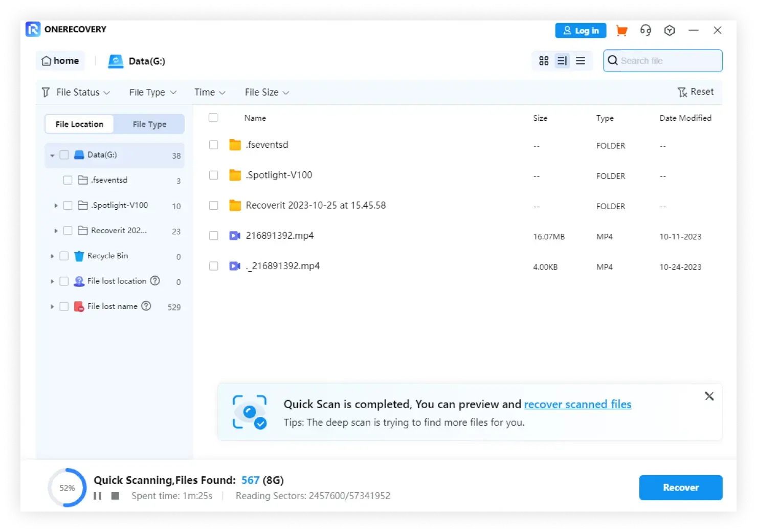Screen dimensions: 757x532
Task: Expand the File lost name tree node
Action: coord(52,306)
